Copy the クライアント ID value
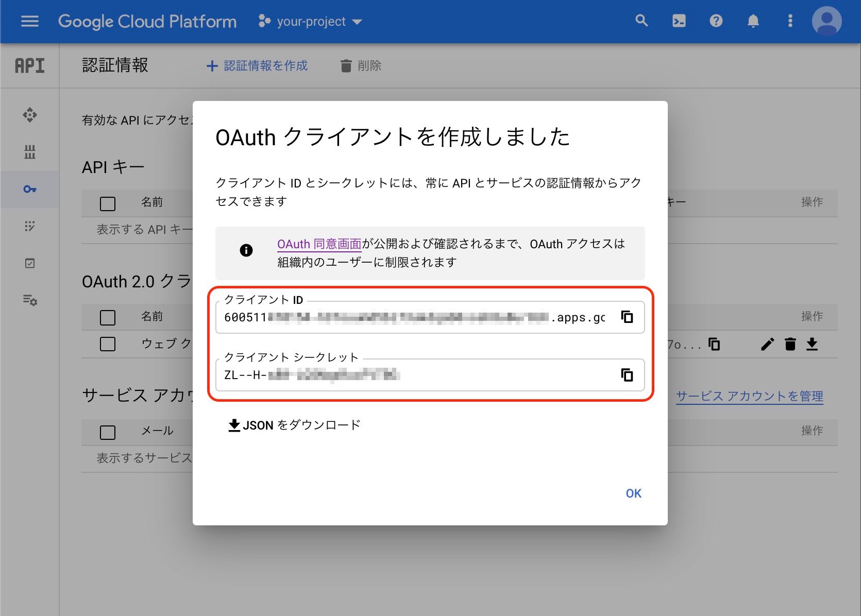Viewport: 861px width, 616px height. click(x=627, y=317)
